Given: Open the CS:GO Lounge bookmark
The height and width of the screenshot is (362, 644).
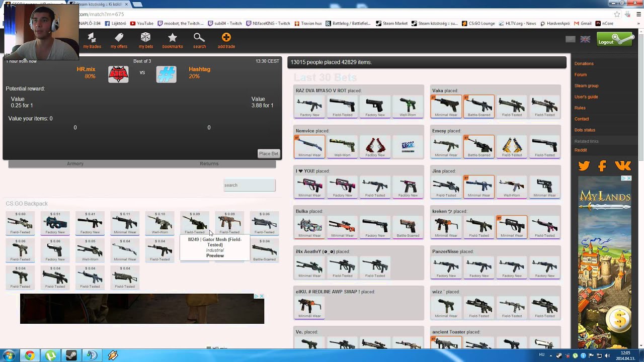Looking at the screenshot, I should (478, 23).
